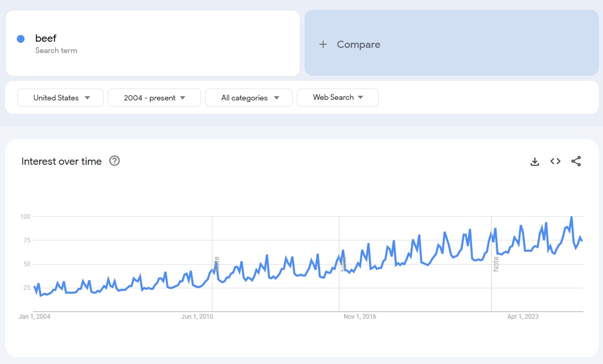The height and width of the screenshot is (364, 603).
Task: Open the United States region dropdown
Action: [60, 97]
